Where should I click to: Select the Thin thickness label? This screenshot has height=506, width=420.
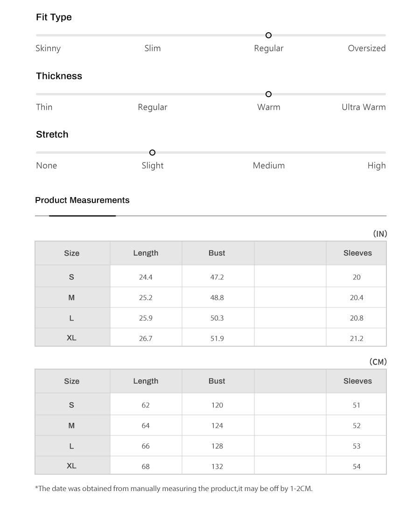(x=44, y=107)
